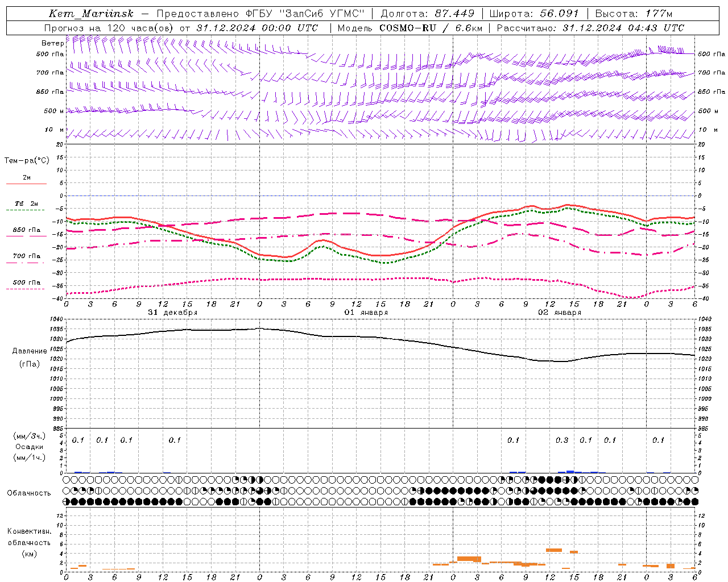
Task: Click left '500 гПа' wind level label
Action: point(50,55)
